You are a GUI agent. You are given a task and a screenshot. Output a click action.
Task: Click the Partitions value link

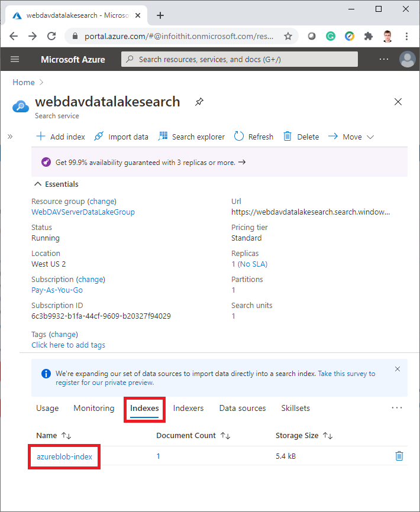click(x=233, y=290)
